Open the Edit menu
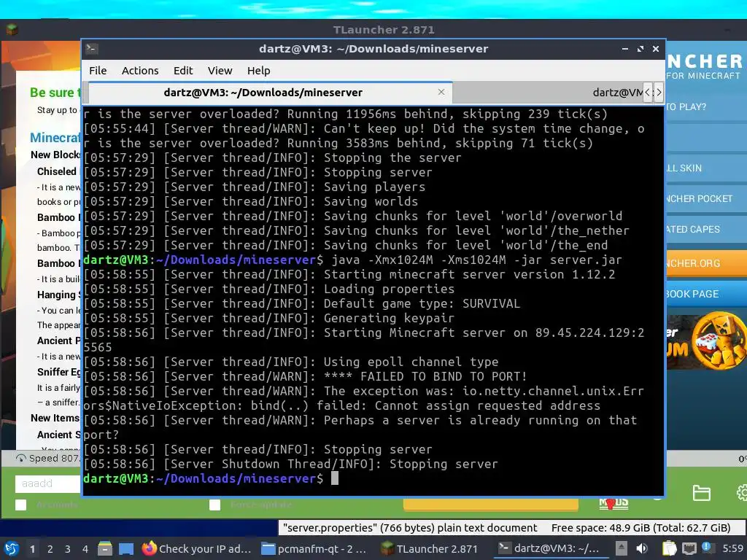 tap(183, 71)
